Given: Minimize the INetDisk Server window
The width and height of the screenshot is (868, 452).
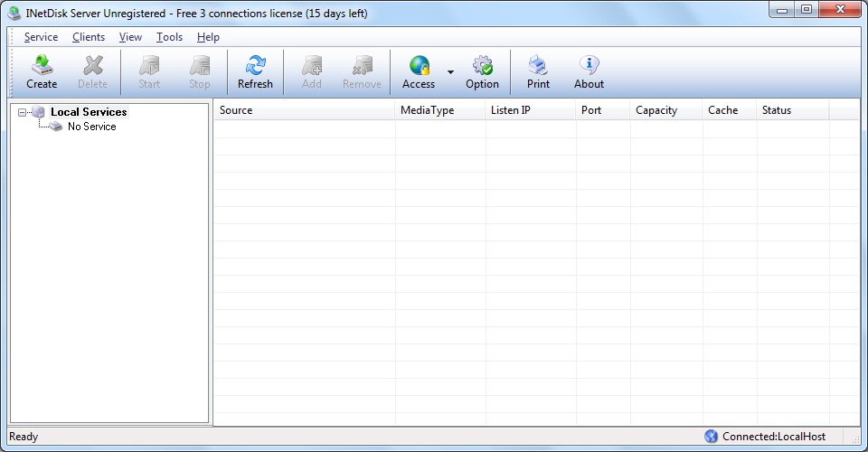Looking at the screenshot, I should pos(782,9).
